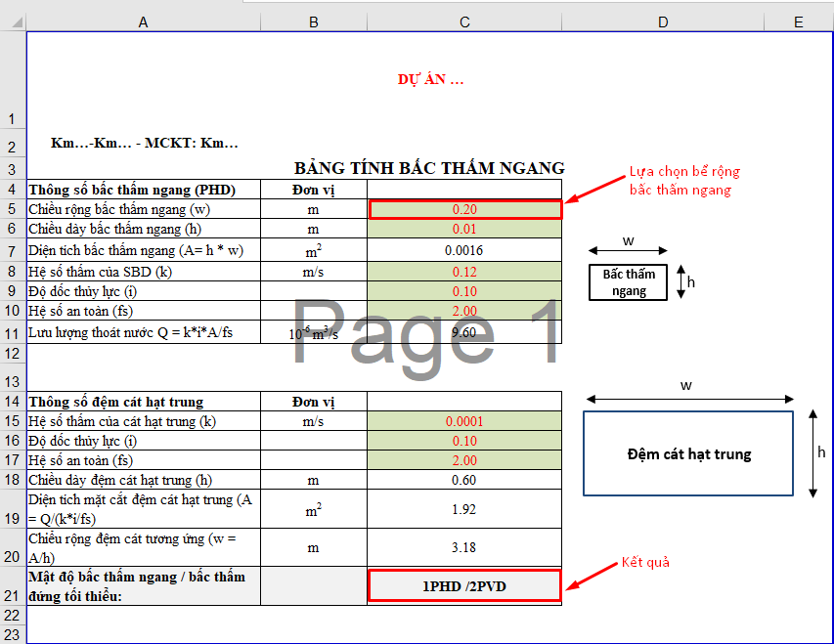Screen dimensions: 834x644
Task: Select row 21 header
Action: click(13, 596)
